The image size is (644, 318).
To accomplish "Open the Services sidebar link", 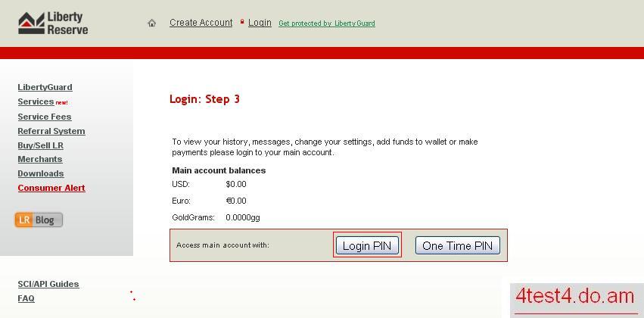I will (x=36, y=101).
